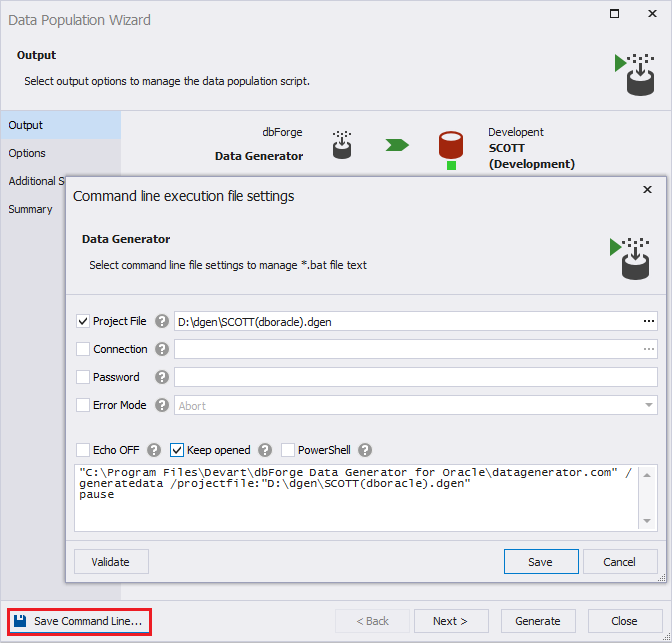
Task: Click the disabled Back button
Action: (x=372, y=621)
